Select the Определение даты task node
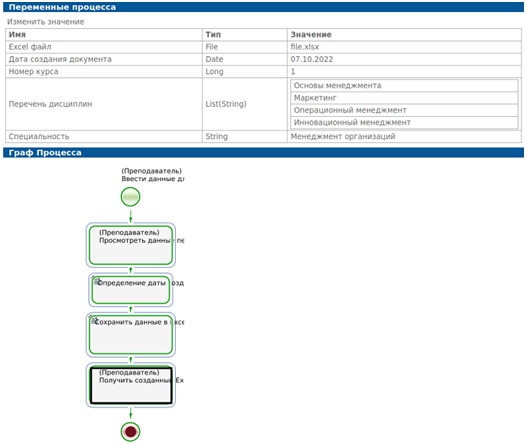Viewport: 526px width, 445px height. pos(130,290)
